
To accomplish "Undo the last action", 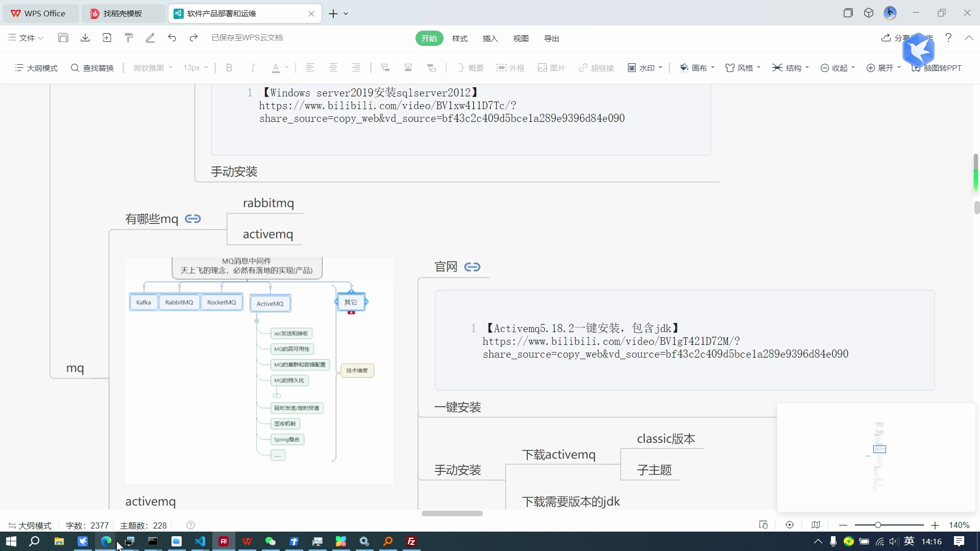I will 172,38.
